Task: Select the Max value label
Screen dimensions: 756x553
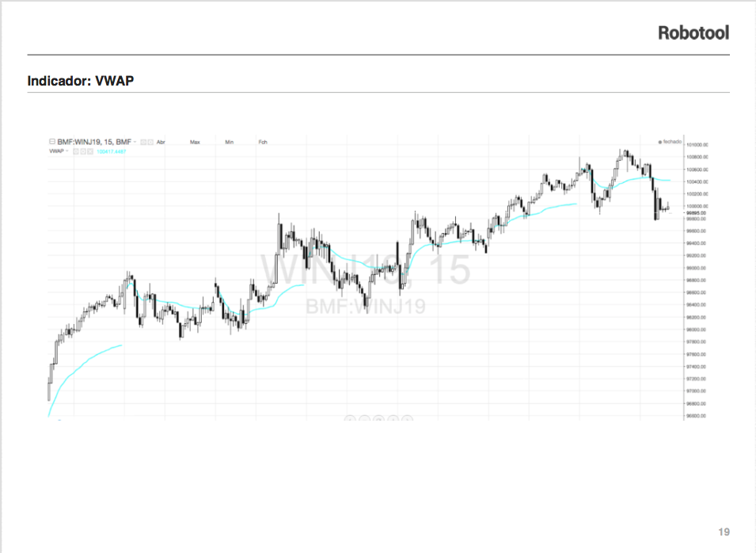Action: pos(195,142)
